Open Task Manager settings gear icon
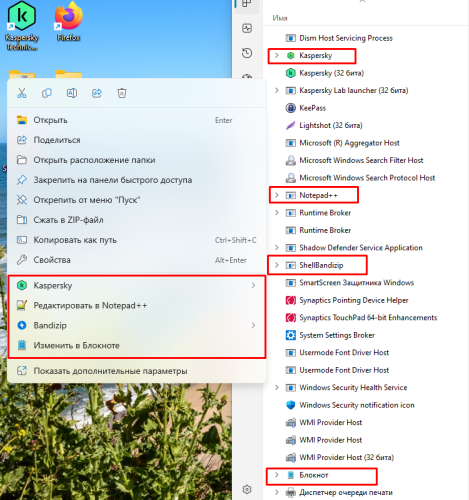This screenshot has width=469, height=500. (x=247, y=489)
